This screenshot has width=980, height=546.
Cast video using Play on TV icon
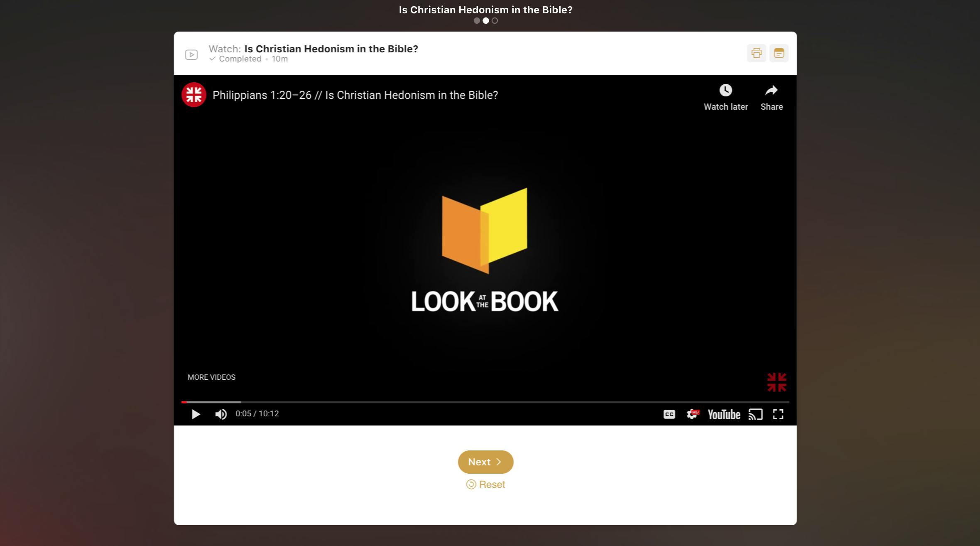click(x=755, y=414)
